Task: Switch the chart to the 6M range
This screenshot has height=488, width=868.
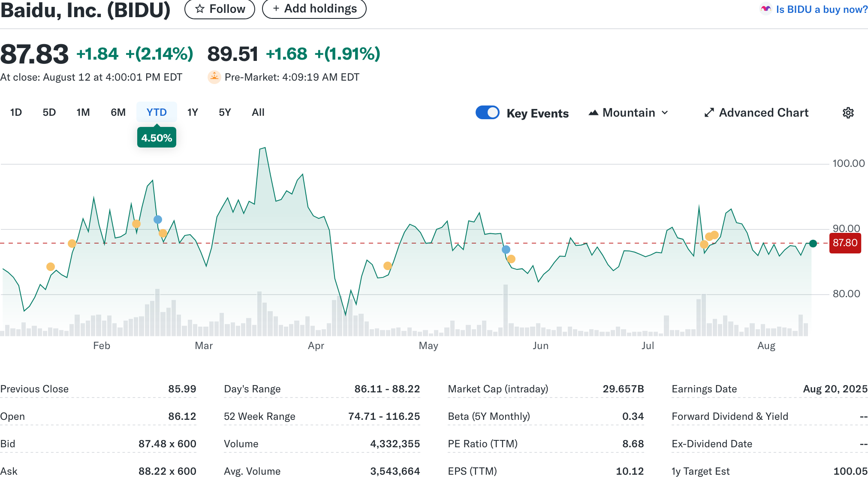Action: click(x=118, y=112)
